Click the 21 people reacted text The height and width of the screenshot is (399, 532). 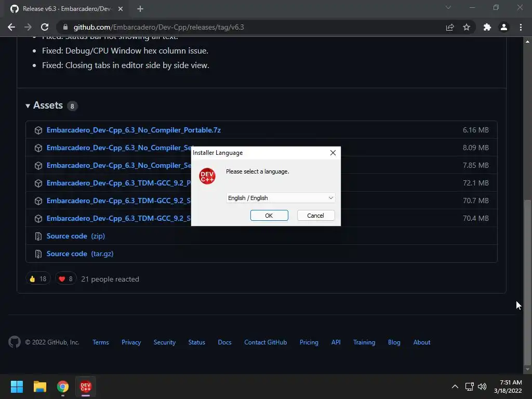pos(110,279)
